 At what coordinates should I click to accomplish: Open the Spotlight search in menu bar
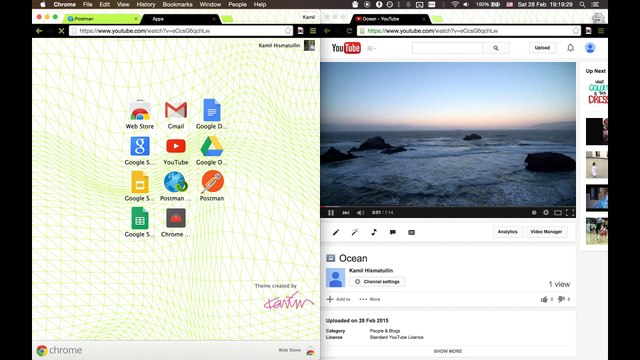[x=582, y=4]
